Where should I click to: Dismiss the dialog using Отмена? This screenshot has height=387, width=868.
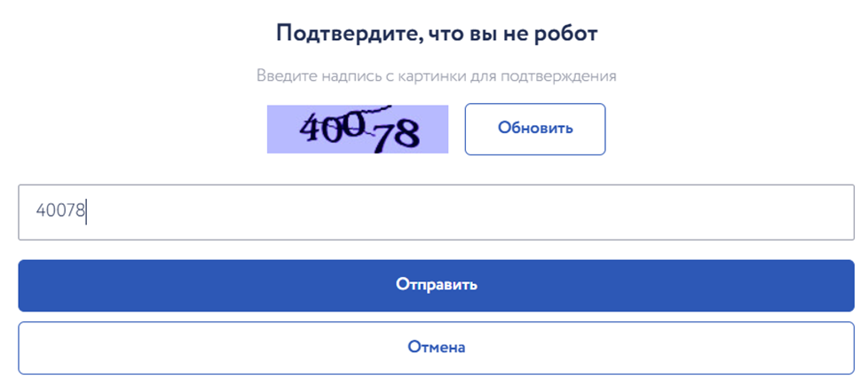pos(436,347)
